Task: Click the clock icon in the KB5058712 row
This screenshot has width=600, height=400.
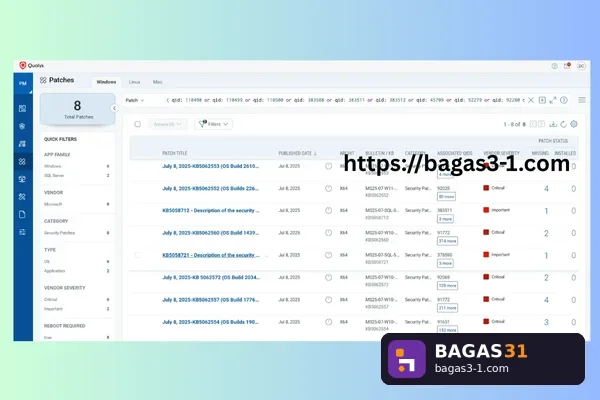Action: click(328, 211)
